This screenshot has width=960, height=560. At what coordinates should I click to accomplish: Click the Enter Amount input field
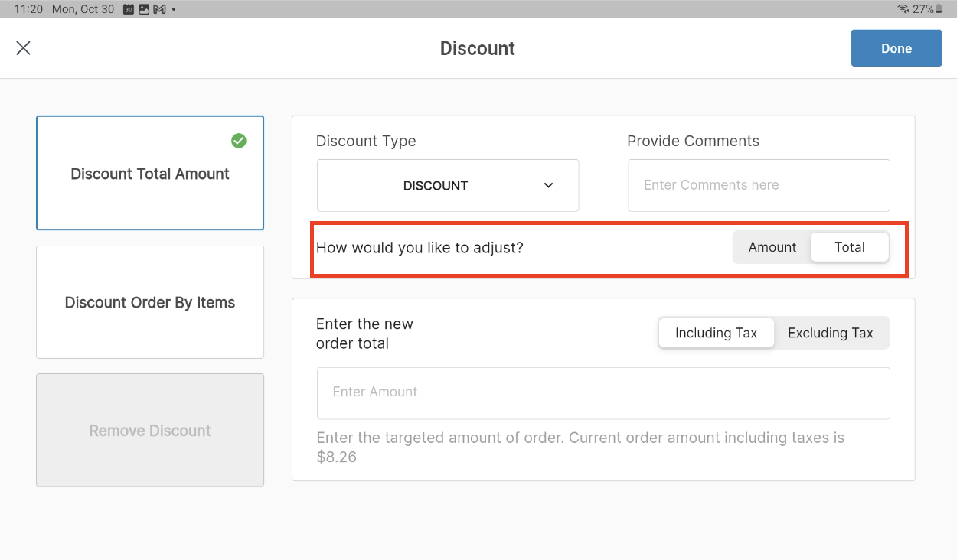(603, 392)
